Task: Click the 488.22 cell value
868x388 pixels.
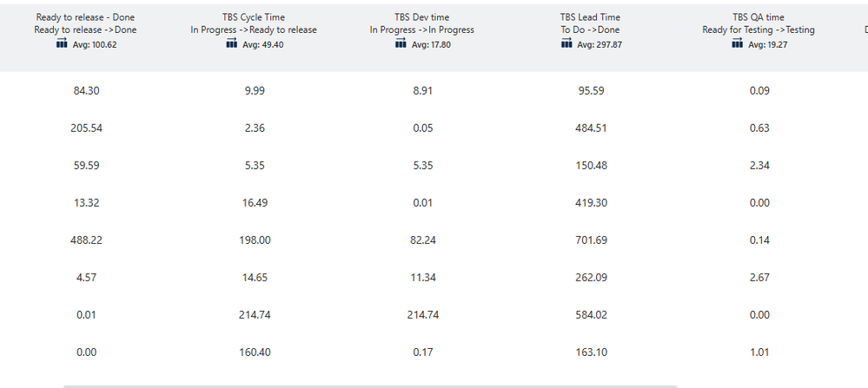Action: 86,240
